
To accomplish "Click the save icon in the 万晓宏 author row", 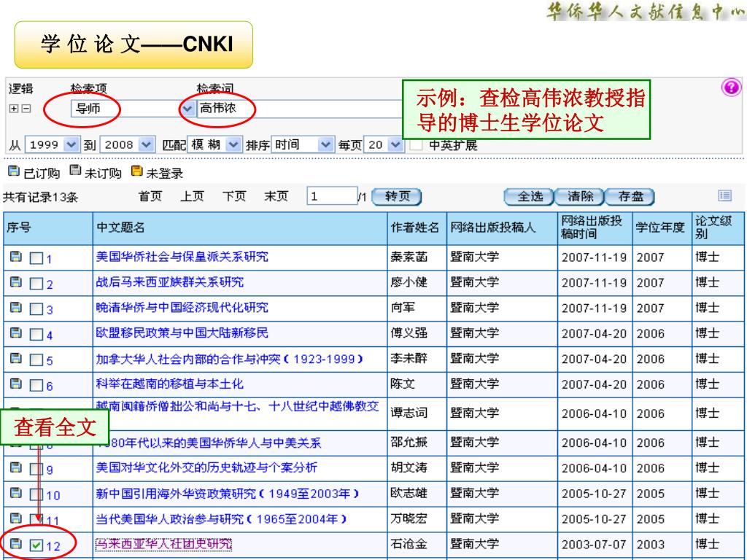I will click(x=16, y=518).
